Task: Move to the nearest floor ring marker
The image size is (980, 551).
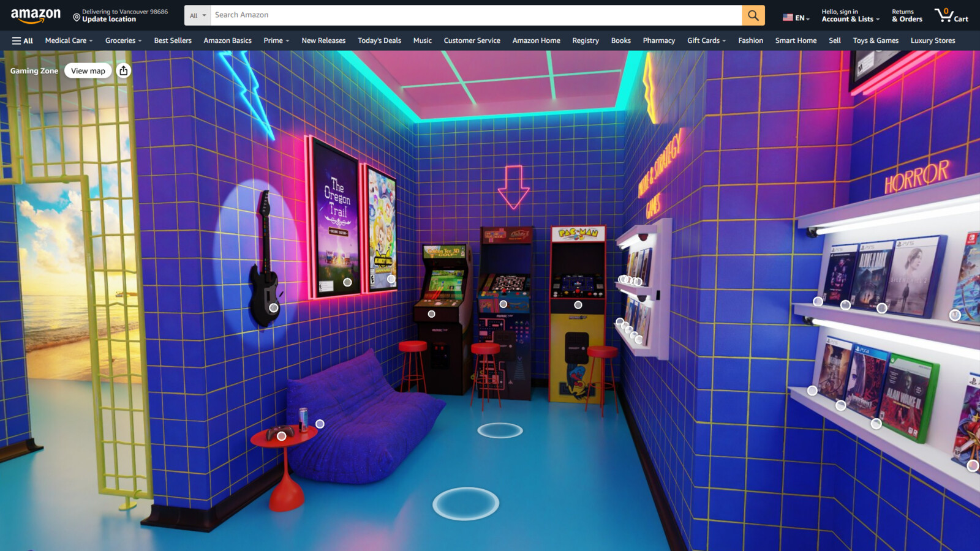Action: 466,504
